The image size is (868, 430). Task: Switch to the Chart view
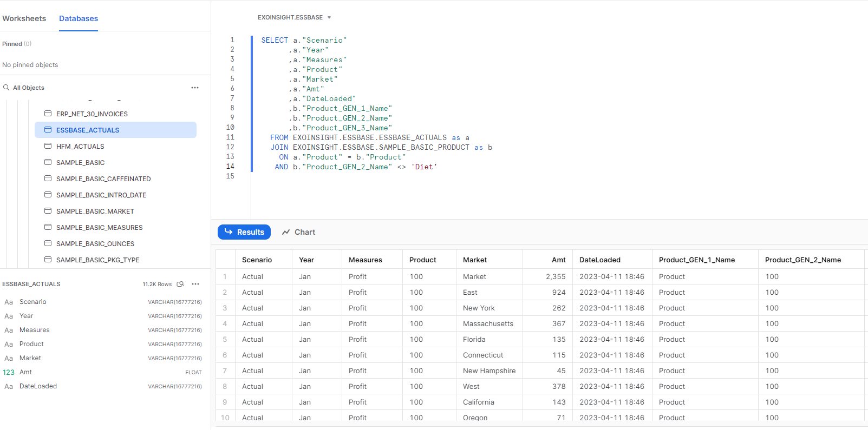[x=298, y=232]
